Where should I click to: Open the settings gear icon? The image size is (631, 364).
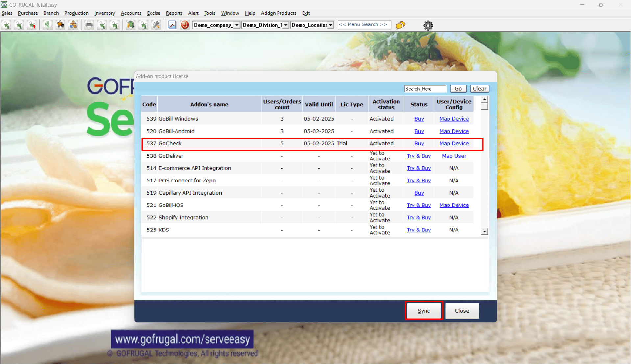[x=428, y=25]
